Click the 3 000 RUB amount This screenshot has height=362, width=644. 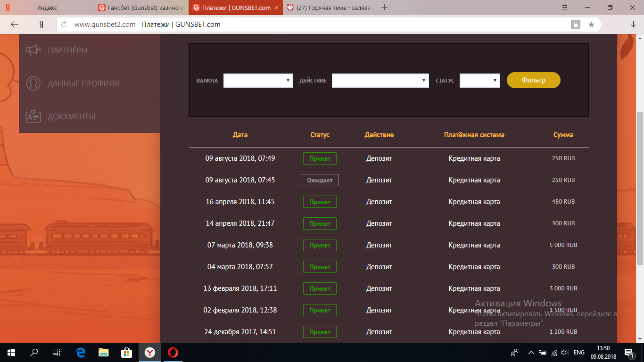point(563,288)
